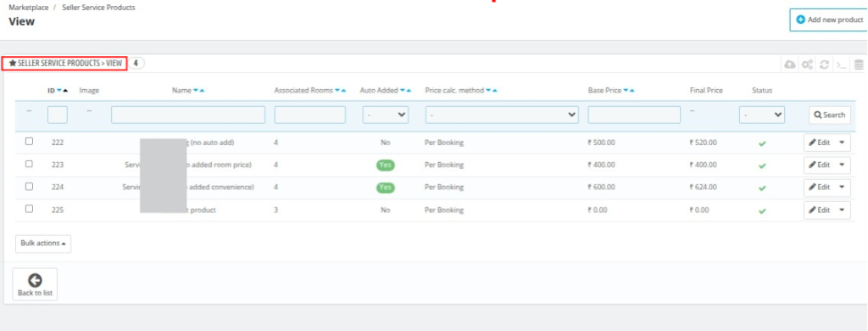Toggle status checkmark for product 224
This screenshot has width=868, height=331.
coord(762,188)
